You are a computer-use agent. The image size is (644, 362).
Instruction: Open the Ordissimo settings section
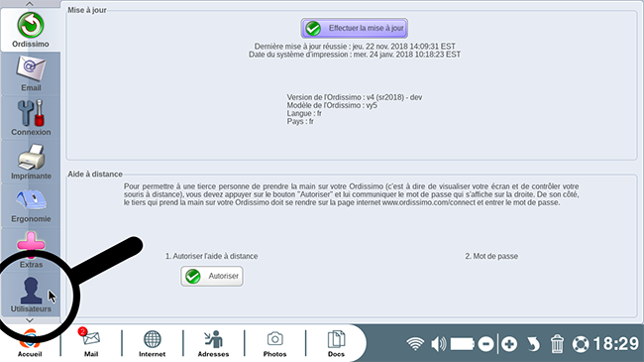click(x=31, y=30)
